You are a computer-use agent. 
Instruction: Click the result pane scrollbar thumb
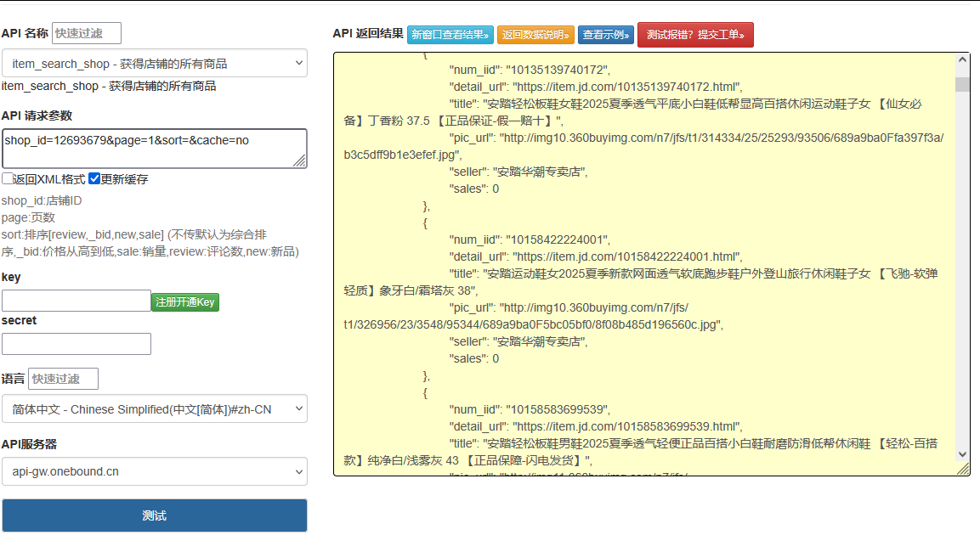click(x=962, y=84)
